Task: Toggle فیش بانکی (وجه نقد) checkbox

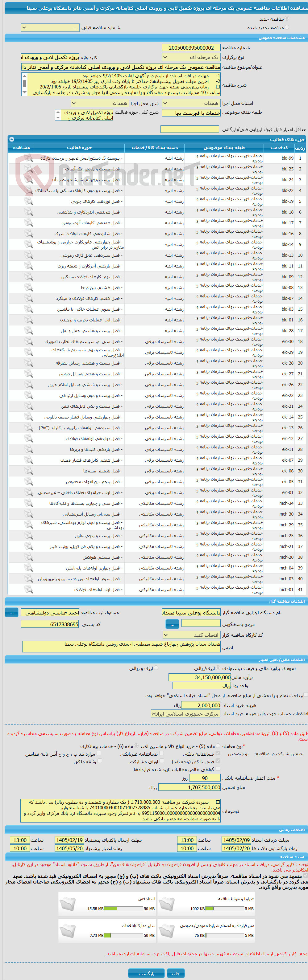Action: (x=218, y=761)
